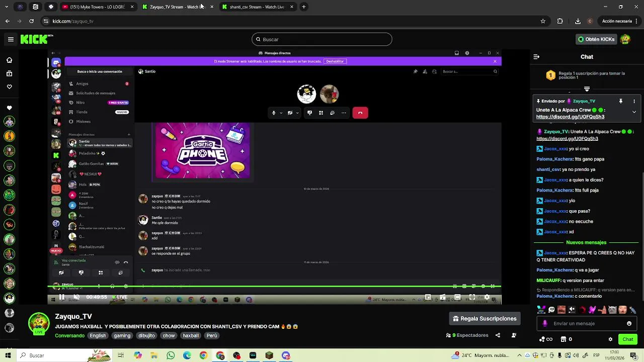Open pinned message three-dot options
Screen dimensions: 644x362
click(x=634, y=101)
